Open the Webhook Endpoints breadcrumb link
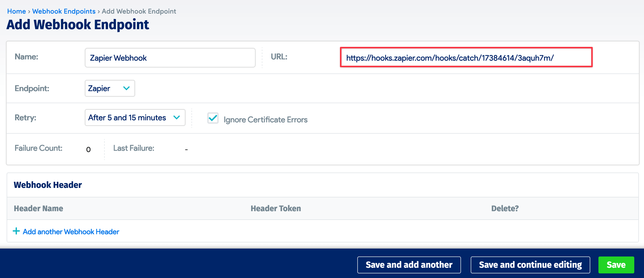This screenshot has height=278, width=644. (x=64, y=11)
